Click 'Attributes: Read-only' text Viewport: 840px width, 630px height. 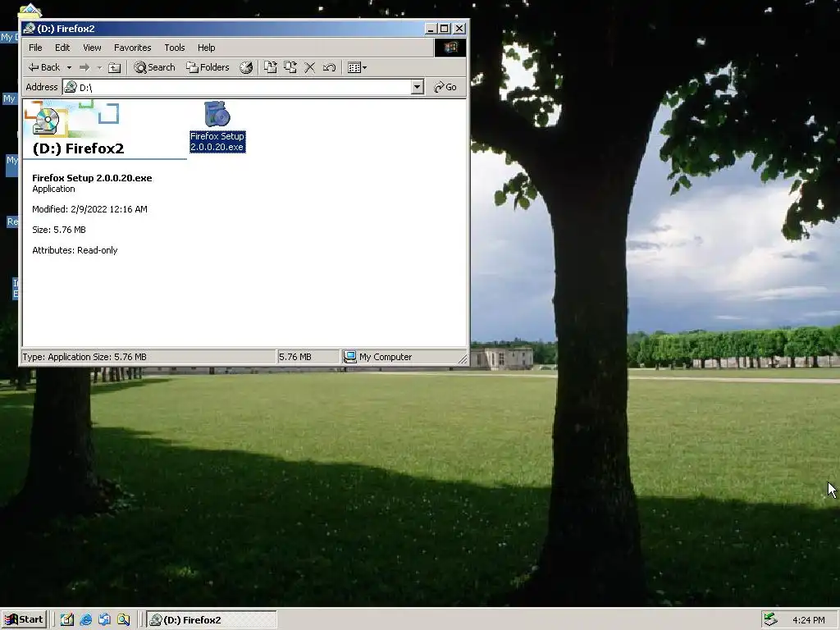coord(75,250)
